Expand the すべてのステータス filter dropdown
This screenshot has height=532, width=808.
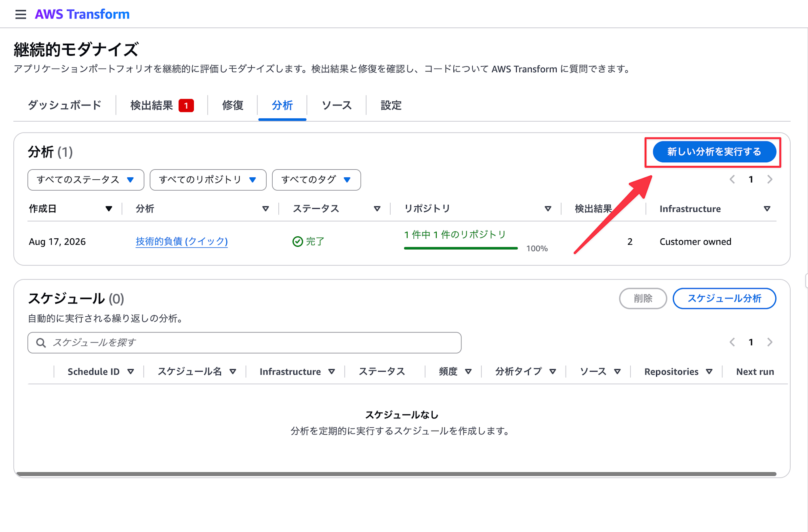pos(86,180)
